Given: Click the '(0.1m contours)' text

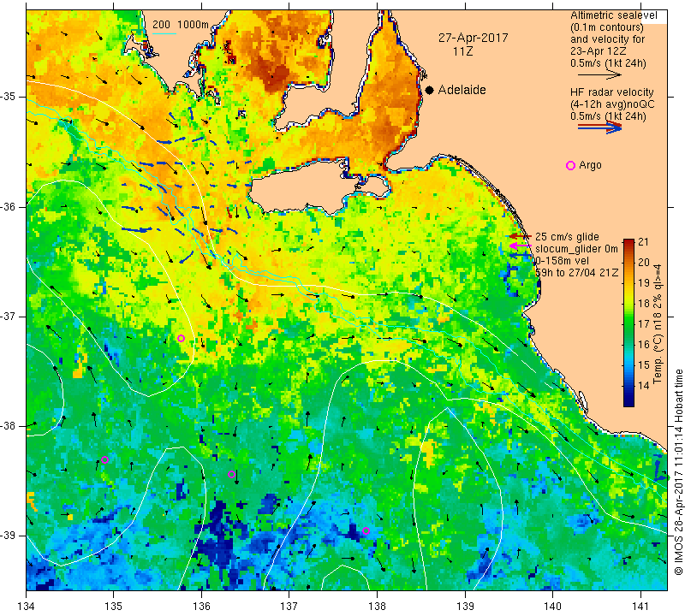Looking at the screenshot, I should click(607, 27).
